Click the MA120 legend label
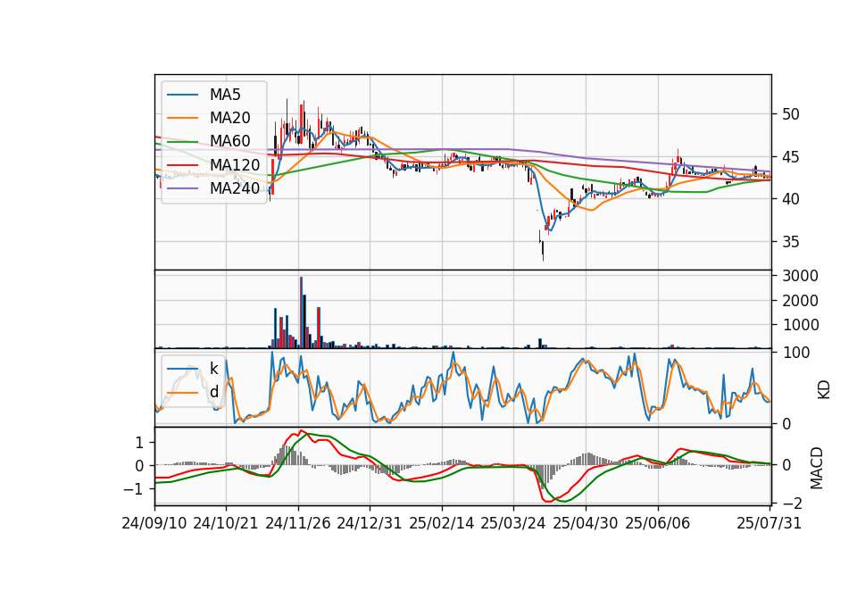The height and width of the screenshot is (616, 857). point(235,164)
